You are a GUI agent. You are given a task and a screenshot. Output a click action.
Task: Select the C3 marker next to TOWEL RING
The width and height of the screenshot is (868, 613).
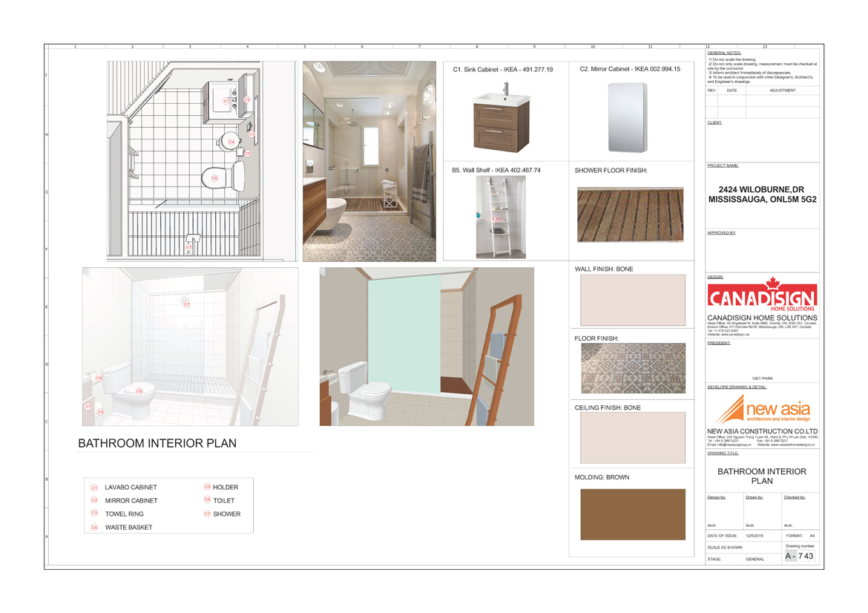[94, 514]
